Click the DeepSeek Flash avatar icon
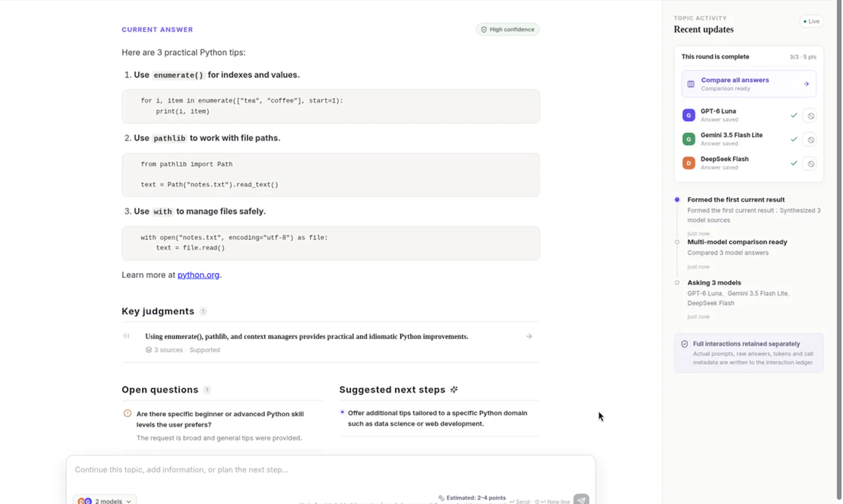 [x=689, y=163]
